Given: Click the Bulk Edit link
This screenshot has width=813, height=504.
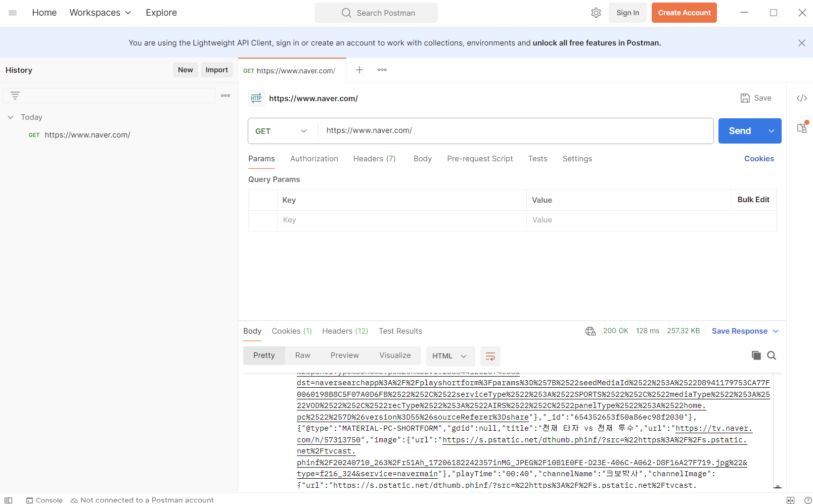Looking at the screenshot, I should tap(753, 200).
